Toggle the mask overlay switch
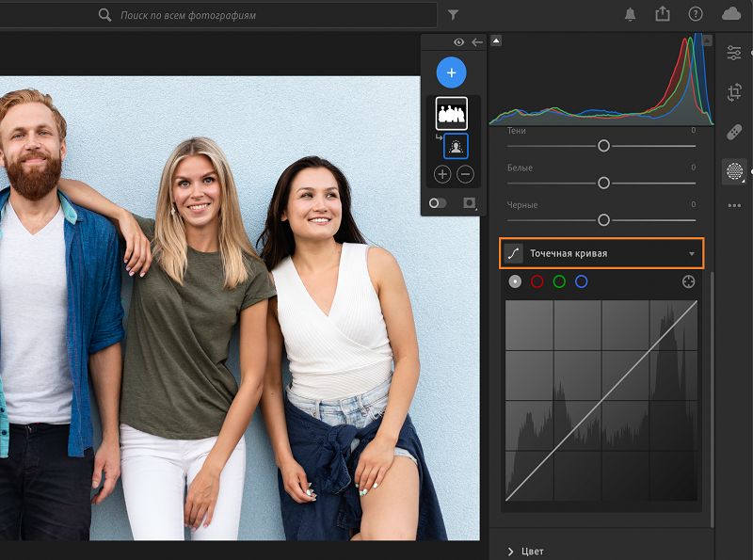The width and height of the screenshot is (753, 560). [x=437, y=202]
